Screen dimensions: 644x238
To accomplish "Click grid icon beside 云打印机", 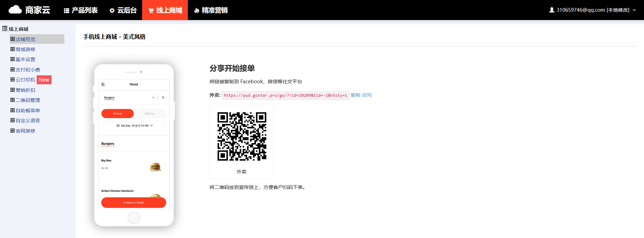I will coord(12,79).
